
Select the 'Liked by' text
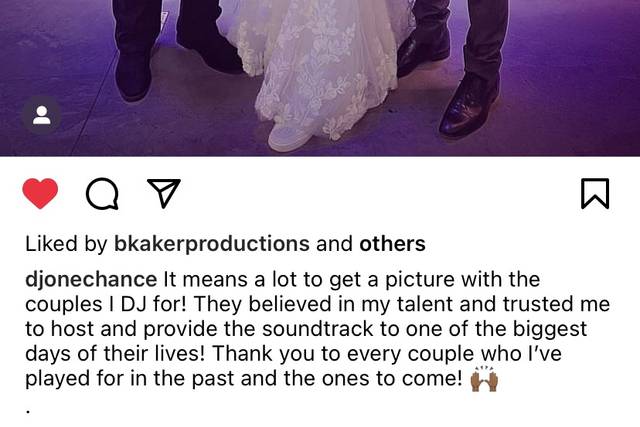[x=66, y=244]
